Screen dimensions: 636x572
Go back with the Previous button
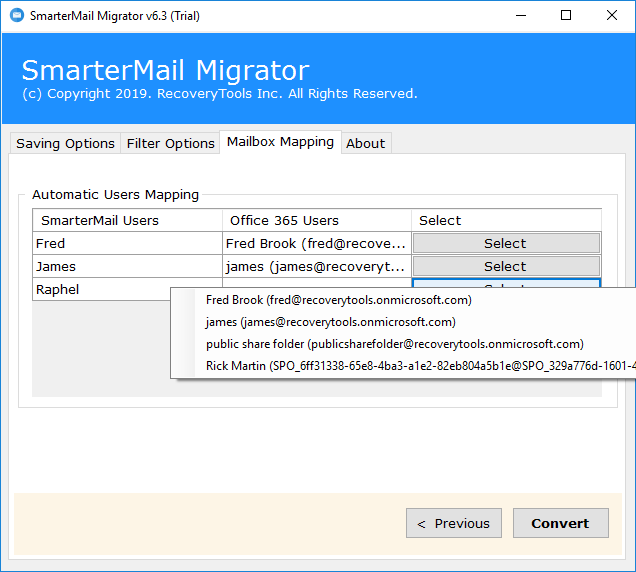click(454, 523)
